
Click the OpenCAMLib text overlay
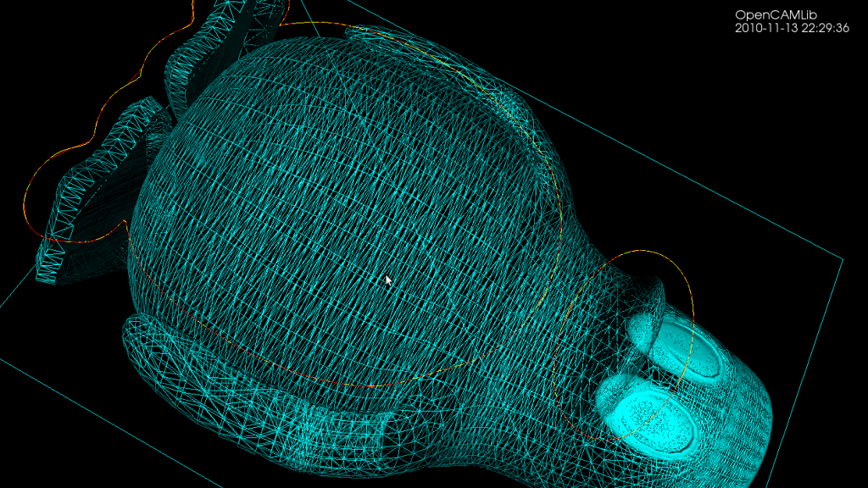pyautogui.click(x=776, y=15)
